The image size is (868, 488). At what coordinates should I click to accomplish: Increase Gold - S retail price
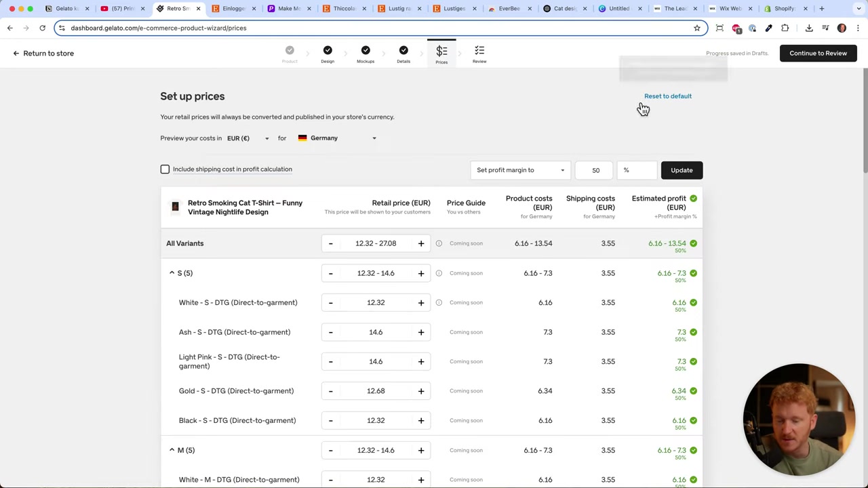421,391
